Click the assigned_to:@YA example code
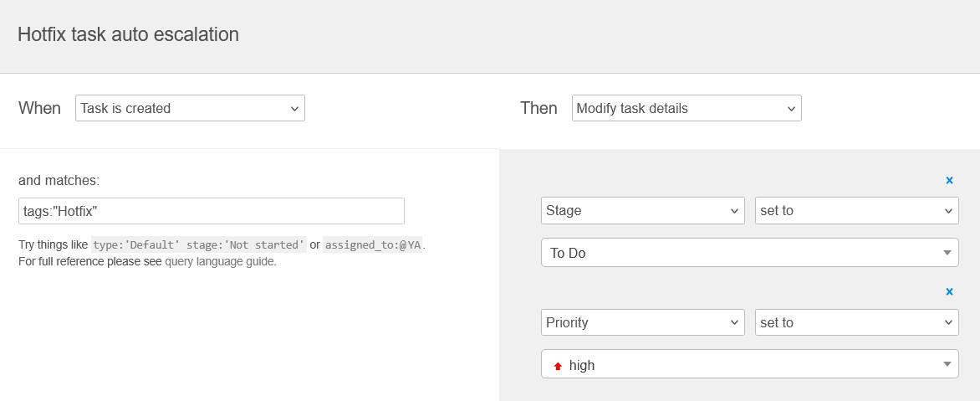Image resolution: width=980 pixels, height=401 pixels. point(373,245)
